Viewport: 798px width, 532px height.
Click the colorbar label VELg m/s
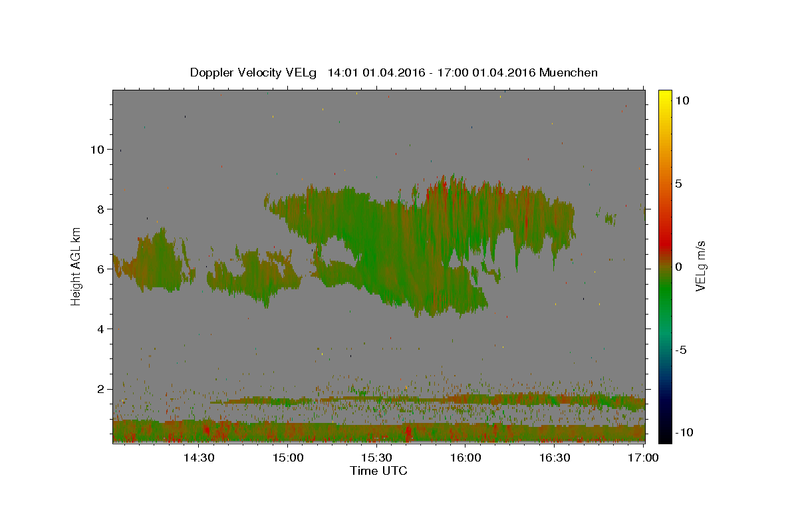pyautogui.click(x=701, y=266)
